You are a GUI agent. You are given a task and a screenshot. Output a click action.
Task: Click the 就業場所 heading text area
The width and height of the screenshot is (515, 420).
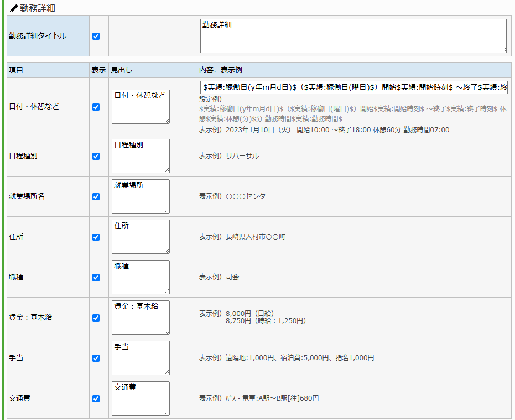(141, 196)
